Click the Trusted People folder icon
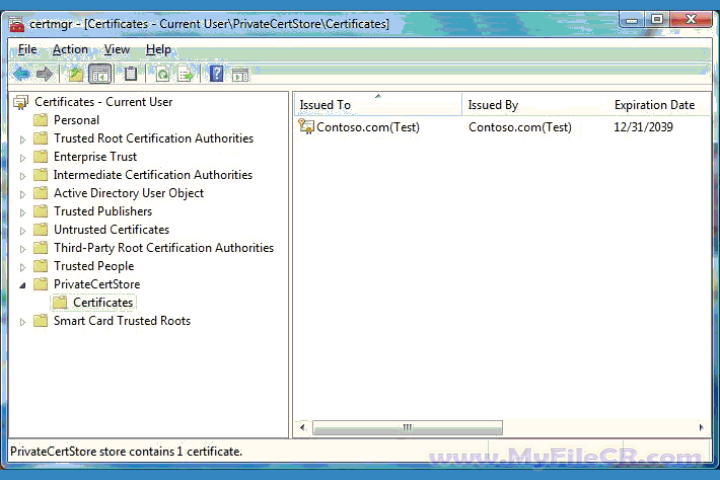This screenshot has height=480, width=720. 41,266
